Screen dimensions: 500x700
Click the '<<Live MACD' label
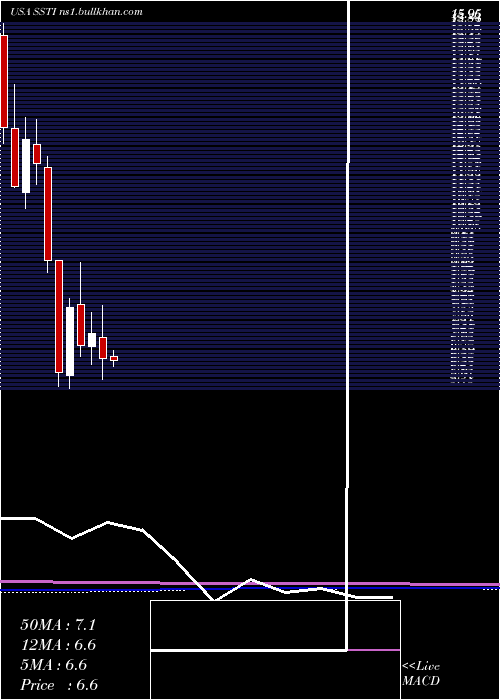(x=421, y=674)
